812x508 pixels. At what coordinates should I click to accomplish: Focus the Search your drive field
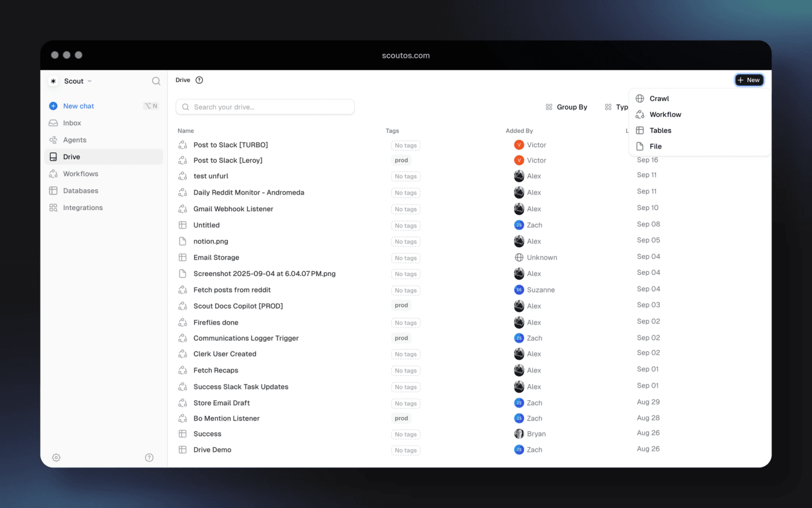pyautogui.click(x=265, y=107)
